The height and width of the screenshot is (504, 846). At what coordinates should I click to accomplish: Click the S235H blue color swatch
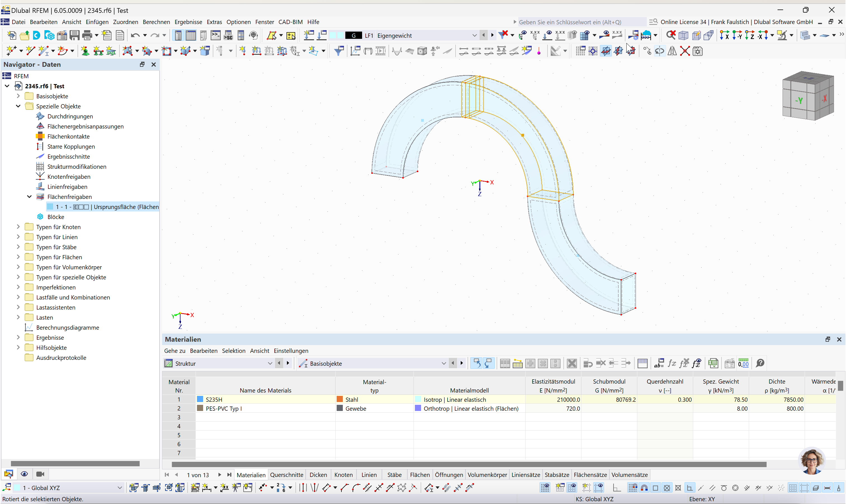pos(200,400)
